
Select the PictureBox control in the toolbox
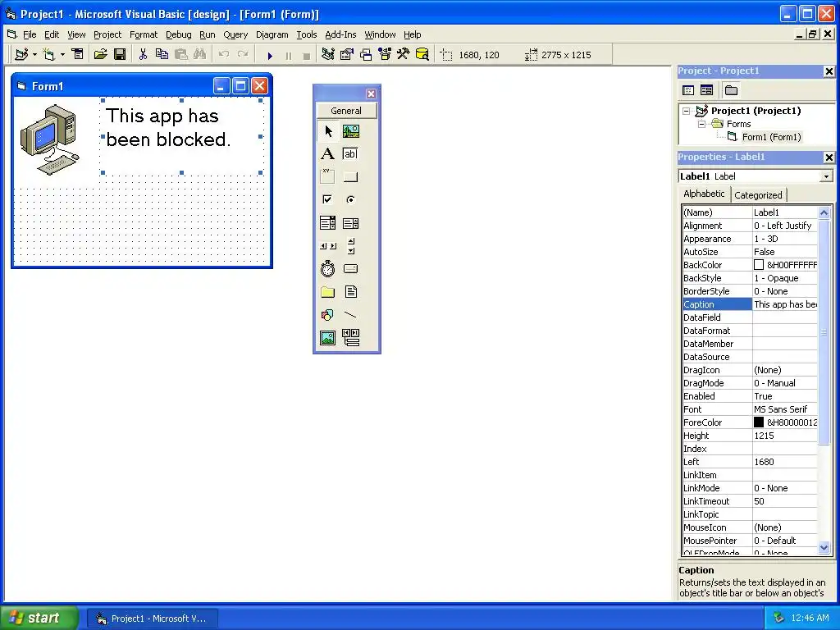(351, 131)
